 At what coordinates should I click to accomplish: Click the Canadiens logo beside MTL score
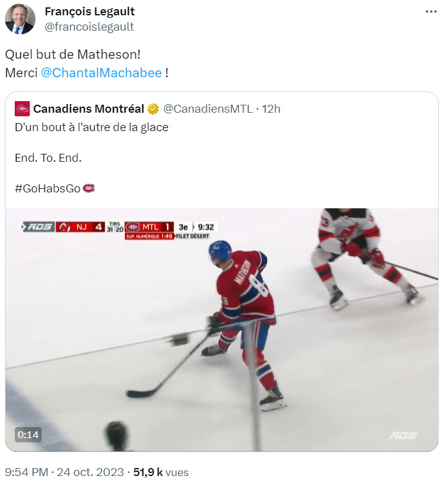tap(133, 227)
